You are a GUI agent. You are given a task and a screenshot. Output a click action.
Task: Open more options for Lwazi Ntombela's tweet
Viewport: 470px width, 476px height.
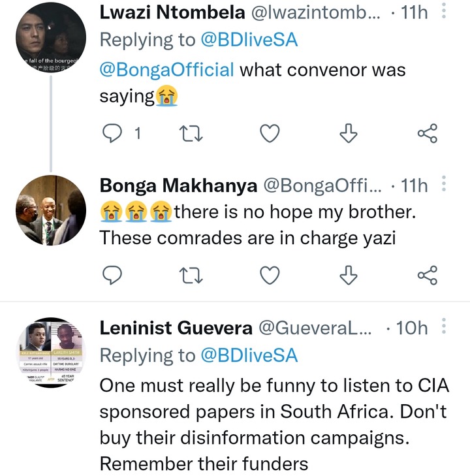pos(444,10)
